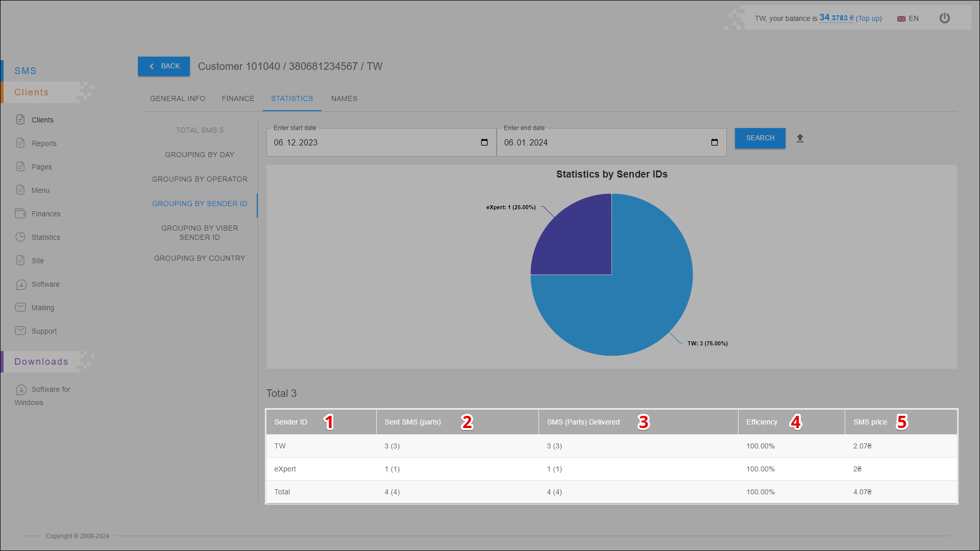This screenshot has height=551, width=980.
Task: Switch to the Finance tab
Action: click(238, 98)
